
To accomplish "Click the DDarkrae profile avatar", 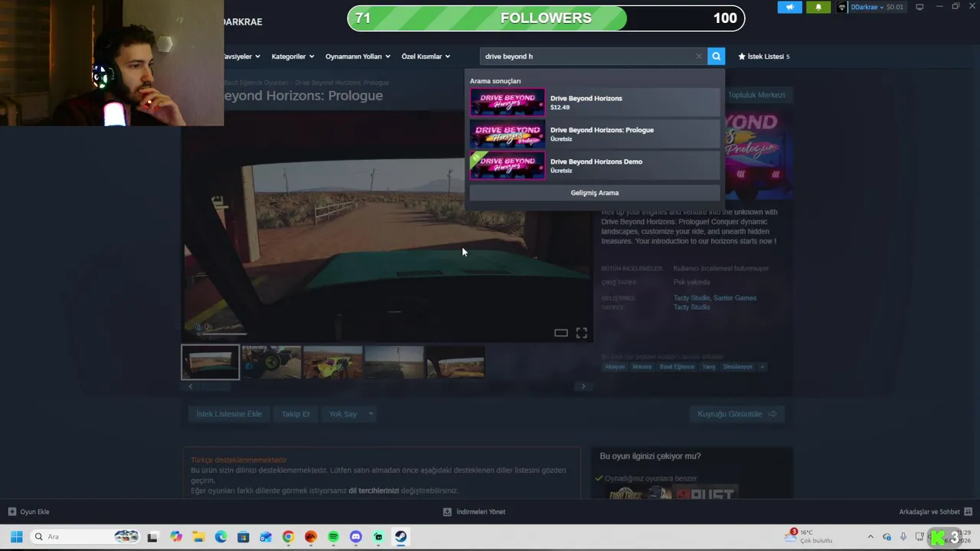I will (842, 7).
